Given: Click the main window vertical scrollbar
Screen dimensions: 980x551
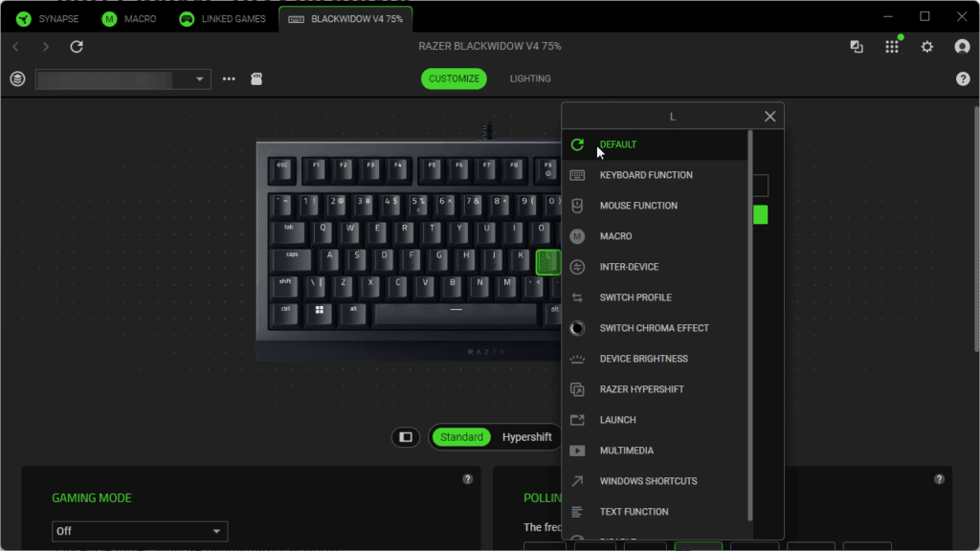Looking at the screenshot, I should coord(976,229).
